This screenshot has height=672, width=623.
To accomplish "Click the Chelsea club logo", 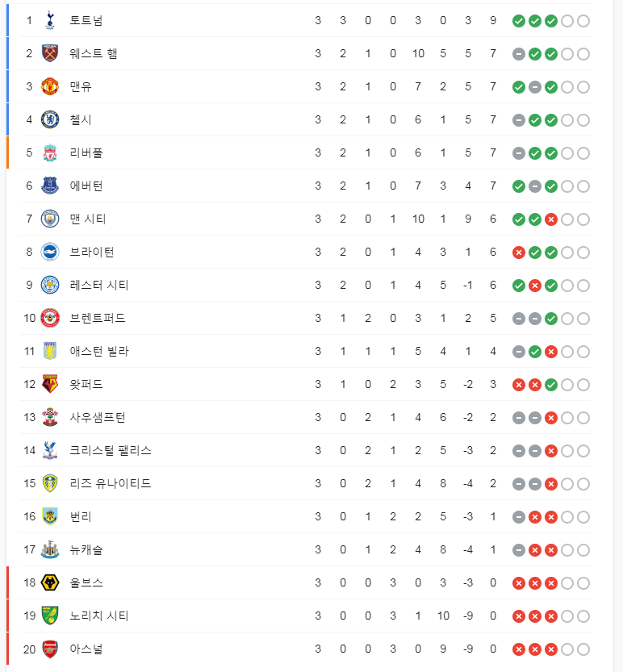I will pos(50,119).
